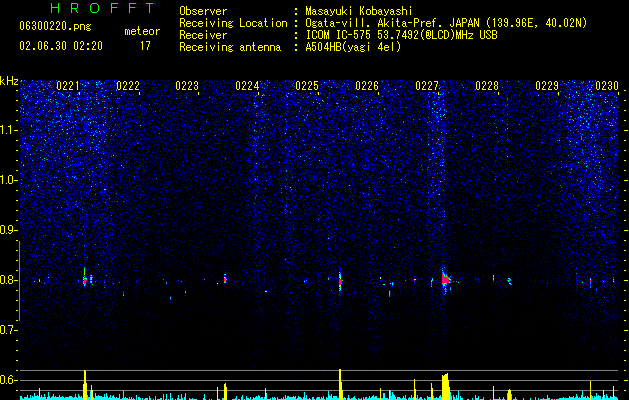Click the 0223 time marker
Screen dimensions: 629x400
pos(187,86)
